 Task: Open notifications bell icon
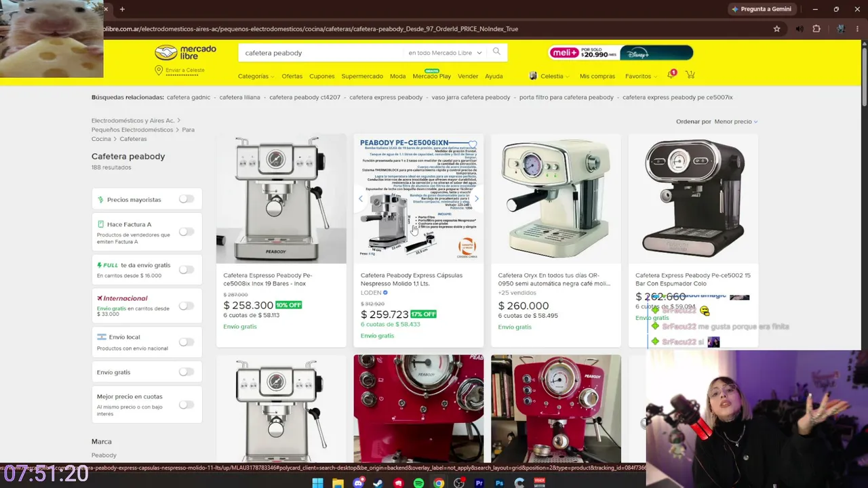tap(671, 75)
